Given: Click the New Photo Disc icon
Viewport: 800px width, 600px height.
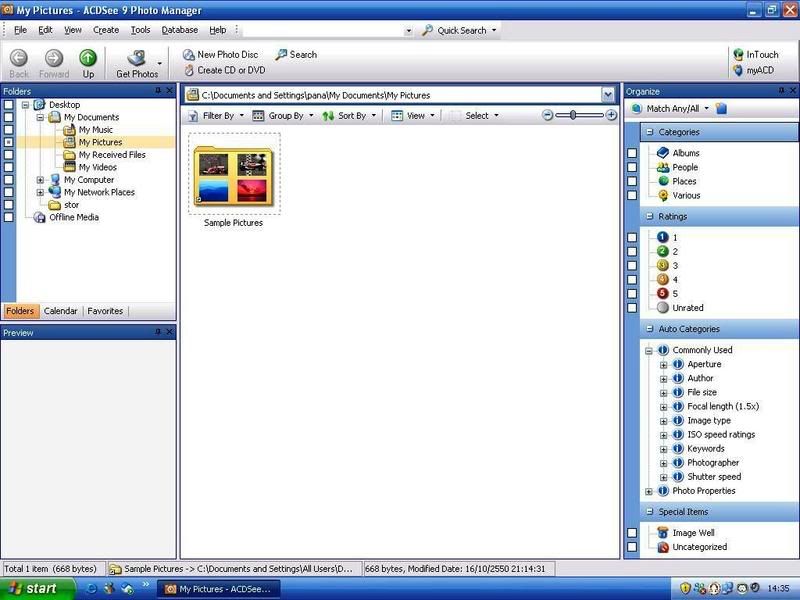Looking at the screenshot, I should tap(189, 55).
